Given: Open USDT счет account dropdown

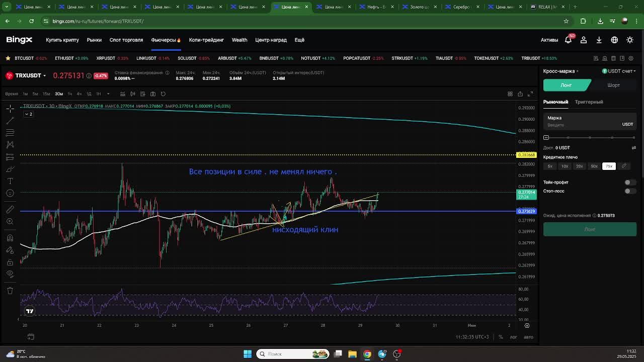Looking at the screenshot, I should click(x=619, y=71).
